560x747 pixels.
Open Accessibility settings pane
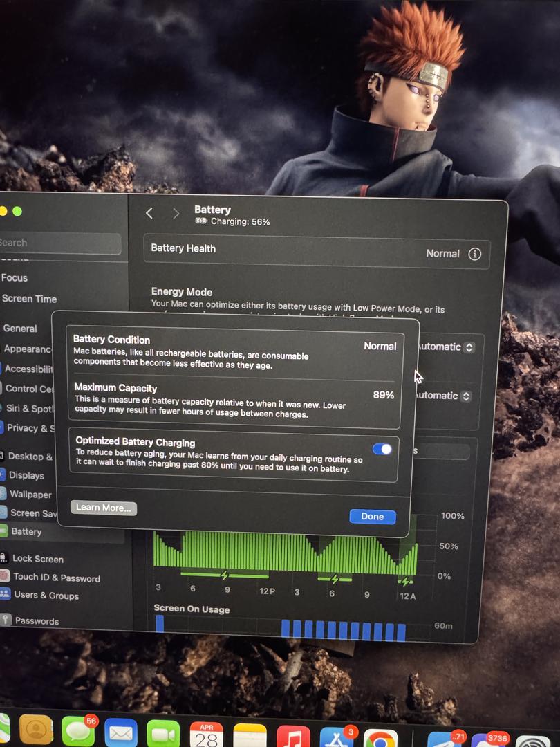pos(28,369)
